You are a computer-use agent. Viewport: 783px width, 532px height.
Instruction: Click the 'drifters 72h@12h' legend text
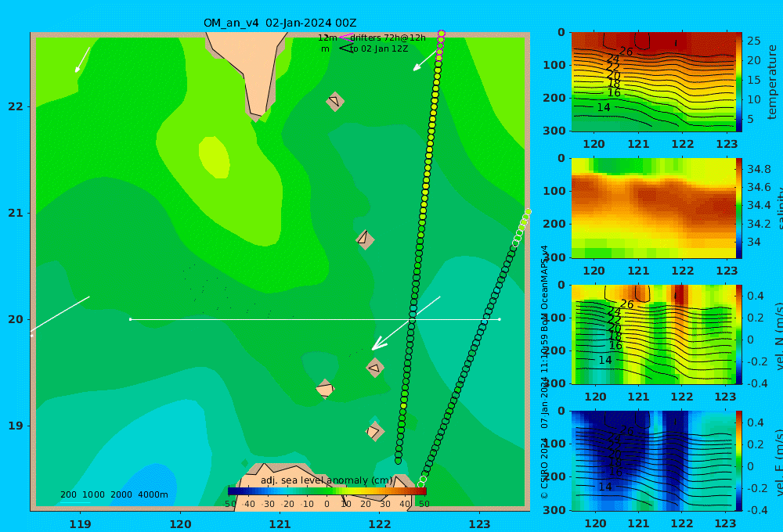click(388, 38)
